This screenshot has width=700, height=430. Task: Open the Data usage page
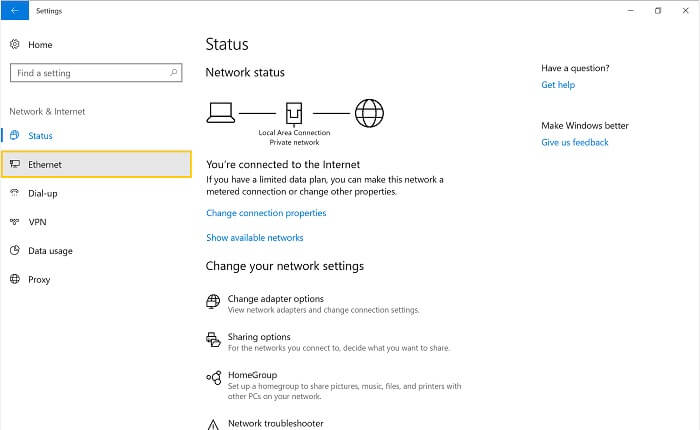50,251
